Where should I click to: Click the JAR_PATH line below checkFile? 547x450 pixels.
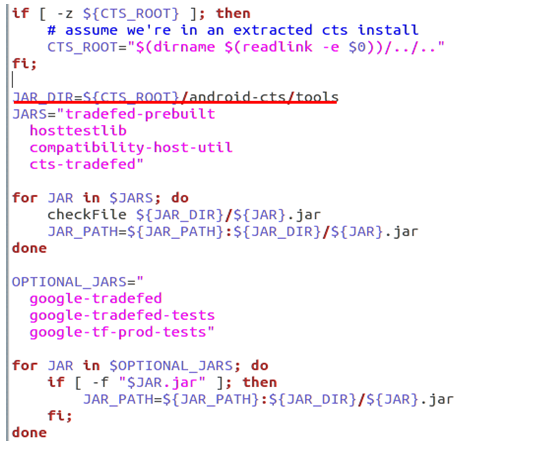click(233, 231)
